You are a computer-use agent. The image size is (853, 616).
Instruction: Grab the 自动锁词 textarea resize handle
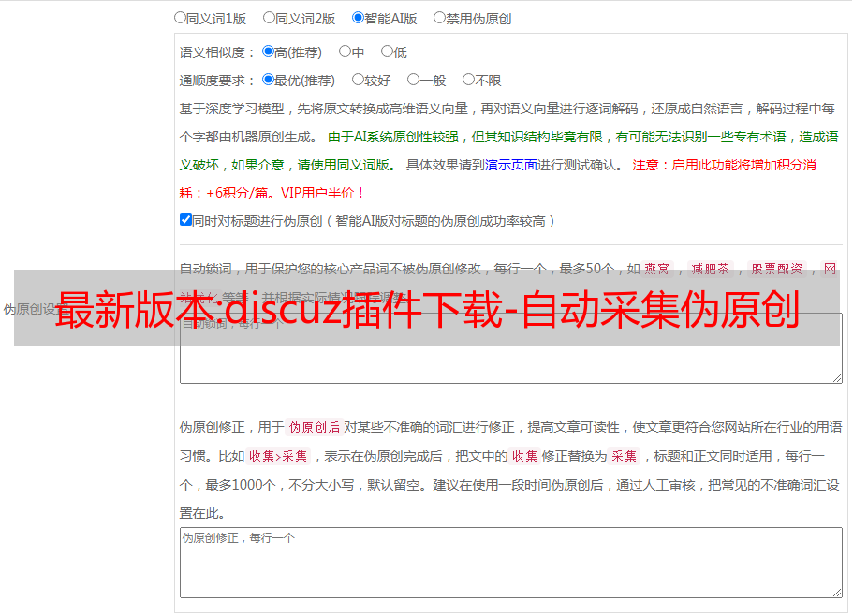[837, 378]
